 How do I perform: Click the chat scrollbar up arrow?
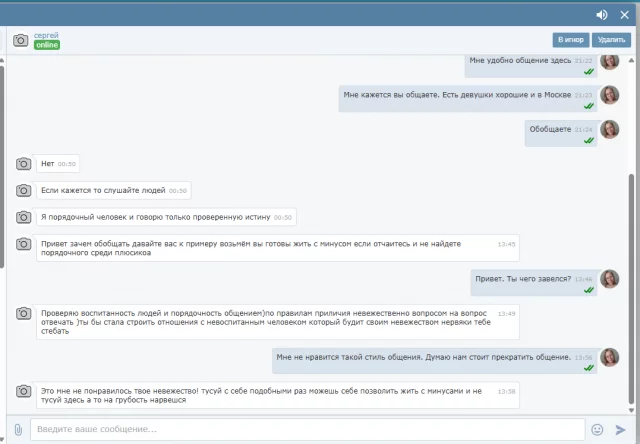631,60
